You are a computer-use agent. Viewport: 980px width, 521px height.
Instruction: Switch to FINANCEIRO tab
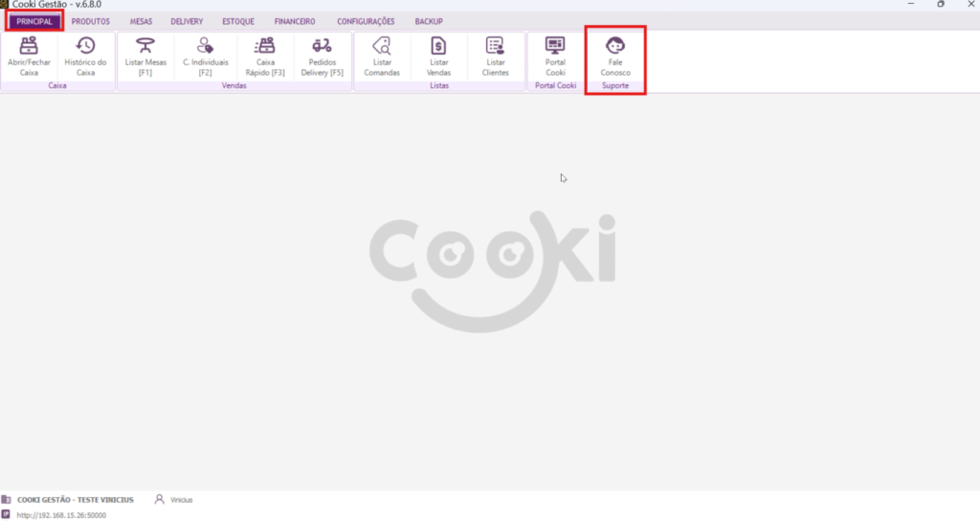295,21
